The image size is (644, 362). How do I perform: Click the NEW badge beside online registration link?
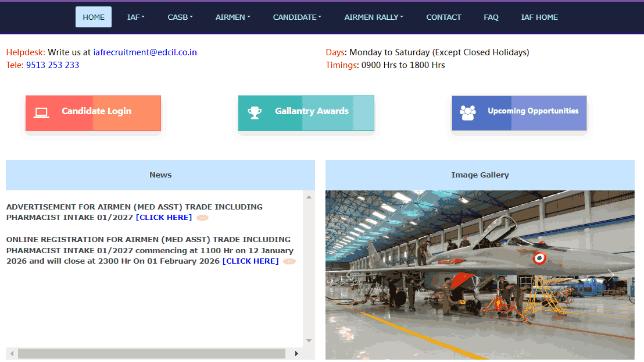(289, 261)
